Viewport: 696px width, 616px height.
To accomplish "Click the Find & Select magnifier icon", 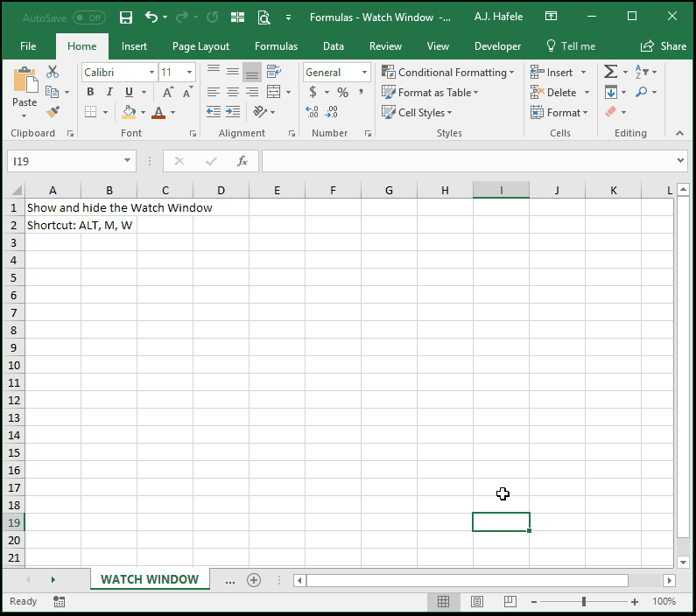I will 642,92.
